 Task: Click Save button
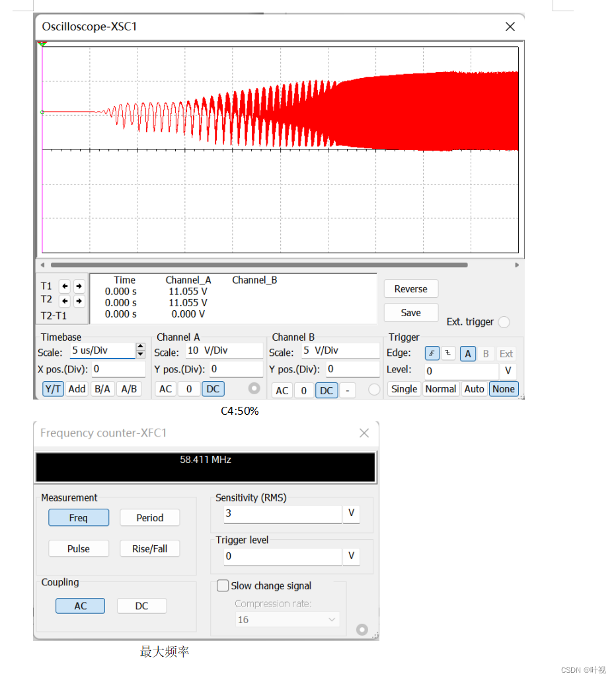[410, 313]
